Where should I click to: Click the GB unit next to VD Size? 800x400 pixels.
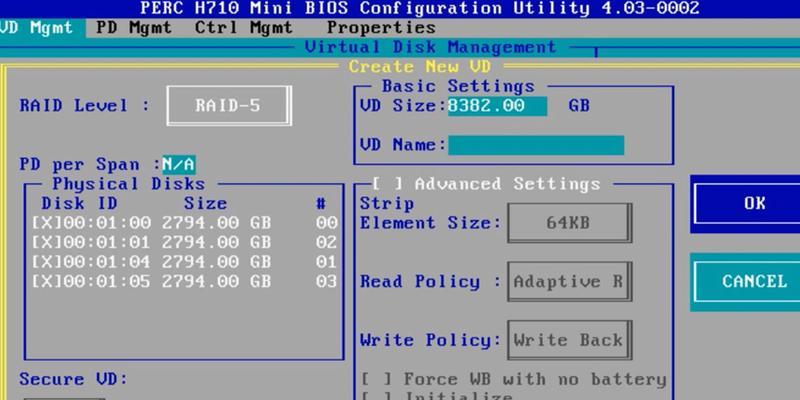click(x=579, y=106)
